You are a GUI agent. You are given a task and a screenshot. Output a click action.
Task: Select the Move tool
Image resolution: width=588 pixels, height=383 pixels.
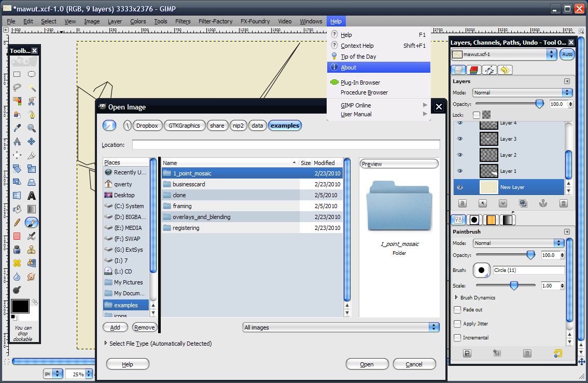click(x=32, y=142)
